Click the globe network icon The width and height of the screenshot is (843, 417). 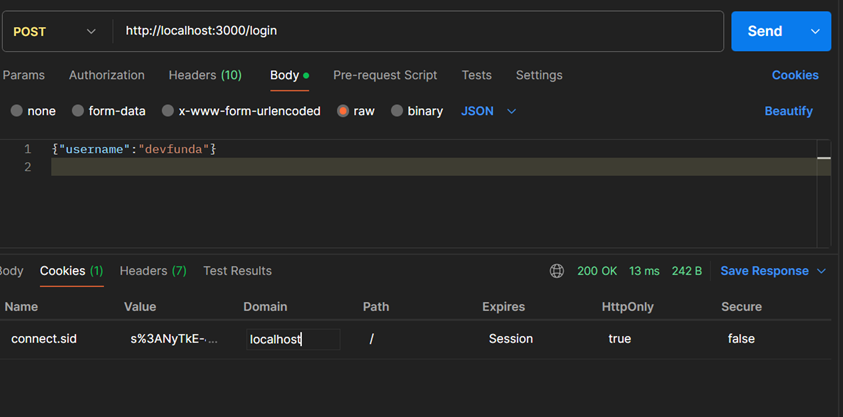tap(557, 271)
